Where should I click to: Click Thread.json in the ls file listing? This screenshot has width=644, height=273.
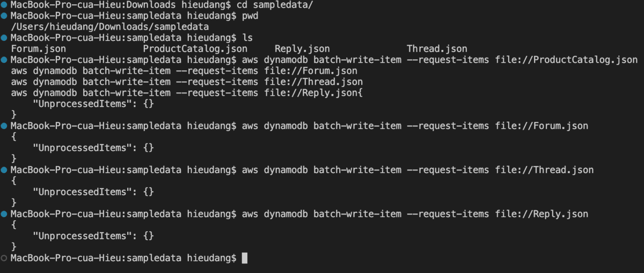pyautogui.click(x=437, y=49)
